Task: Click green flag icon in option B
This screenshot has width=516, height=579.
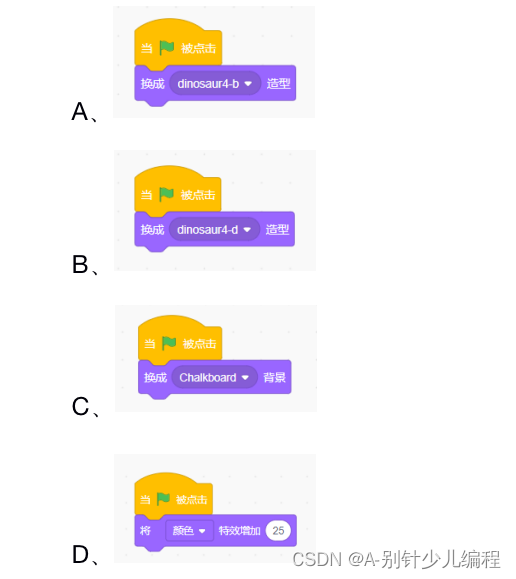Action: [166, 194]
